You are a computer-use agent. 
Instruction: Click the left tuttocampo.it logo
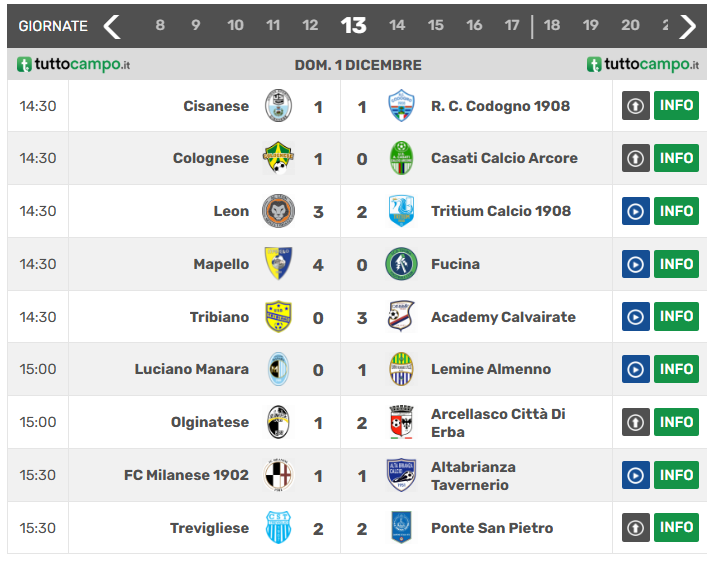(x=74, y=65)
